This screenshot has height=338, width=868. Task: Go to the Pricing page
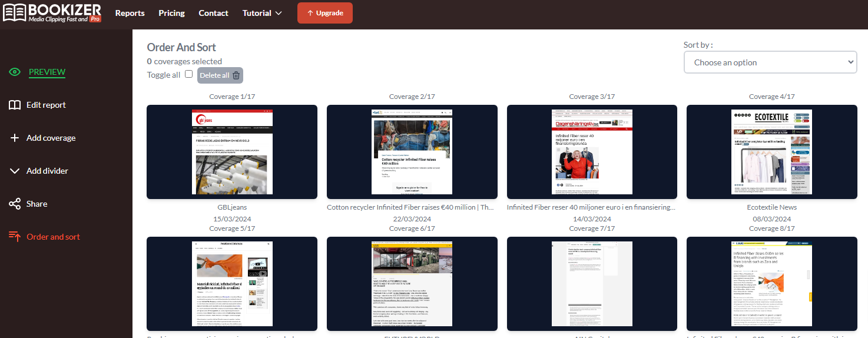click(171, 13)
